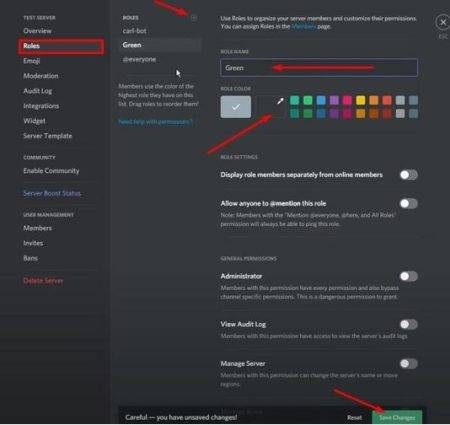Pick the red-orange swatch in top row

click(387, 100)
